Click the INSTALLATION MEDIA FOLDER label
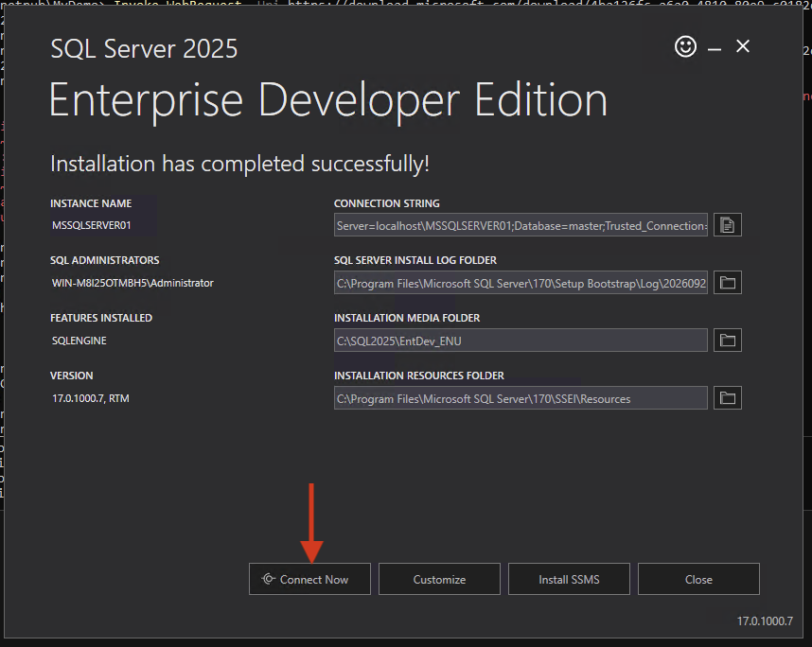The height and width of the screenshot is (647, 812). pos(407,318)
